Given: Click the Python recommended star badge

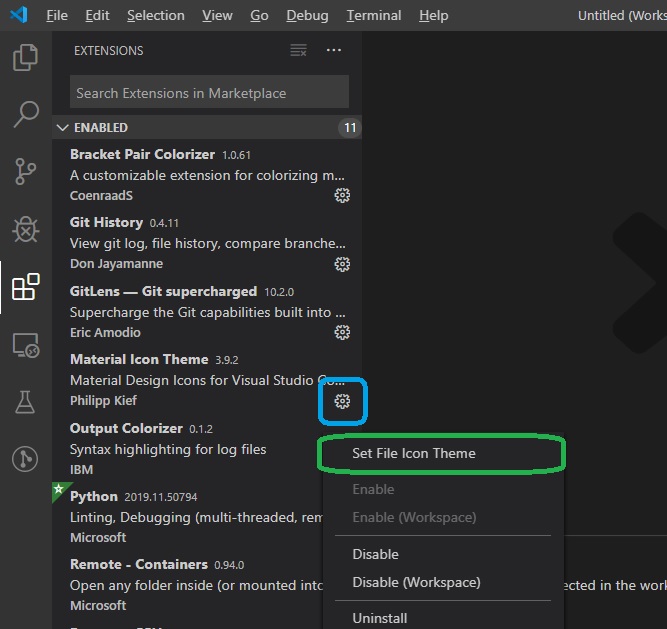Looking at the screenshot, I should [59, 489].
